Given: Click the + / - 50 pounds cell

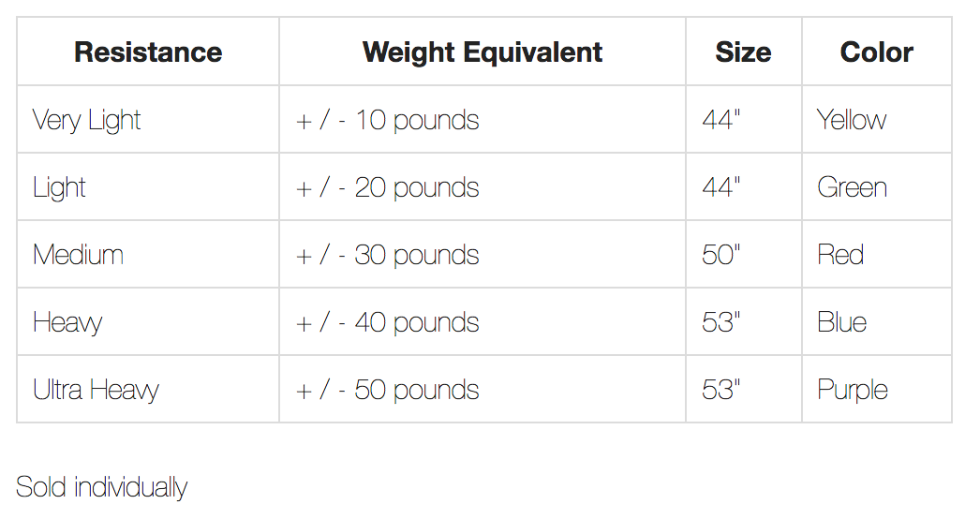Looking at the screenshot, I should (387, 390).
